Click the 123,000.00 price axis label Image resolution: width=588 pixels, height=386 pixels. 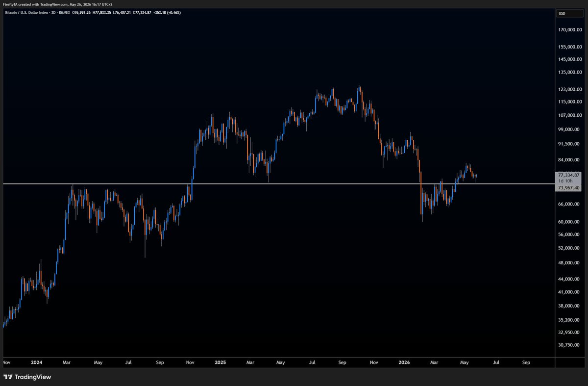pyautogui.click(x=570, y=89)
